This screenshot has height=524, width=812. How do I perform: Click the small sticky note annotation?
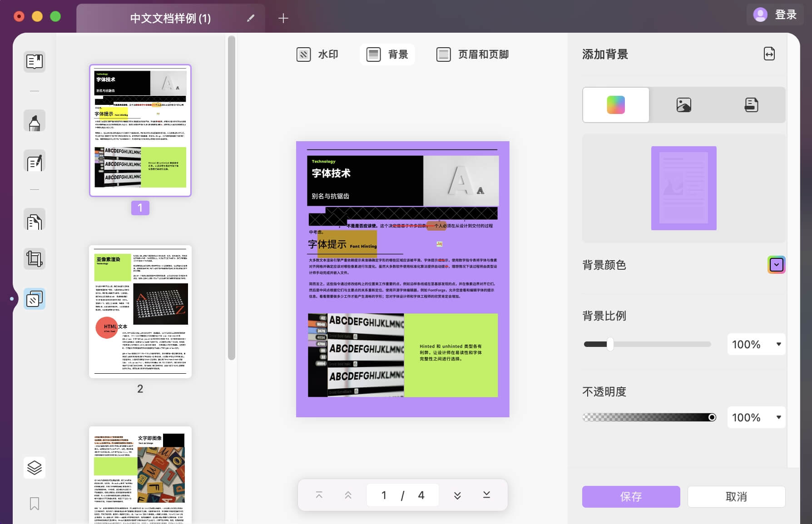[439, 244]
